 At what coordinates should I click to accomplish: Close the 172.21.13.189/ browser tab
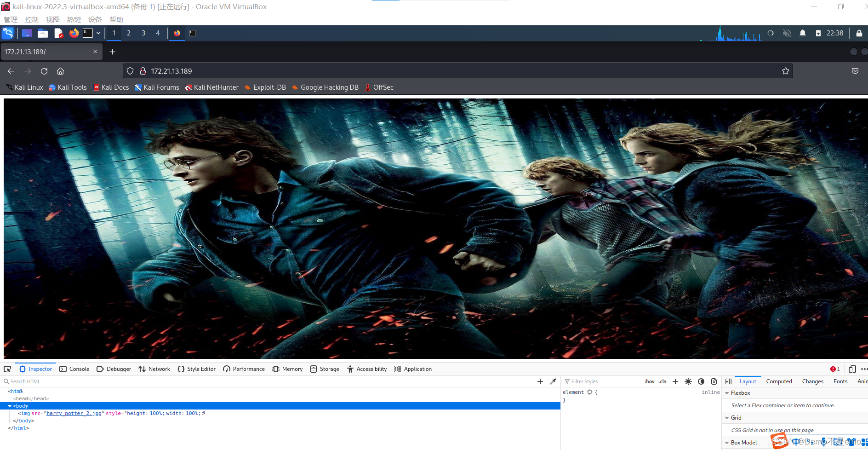coord(95,52)
